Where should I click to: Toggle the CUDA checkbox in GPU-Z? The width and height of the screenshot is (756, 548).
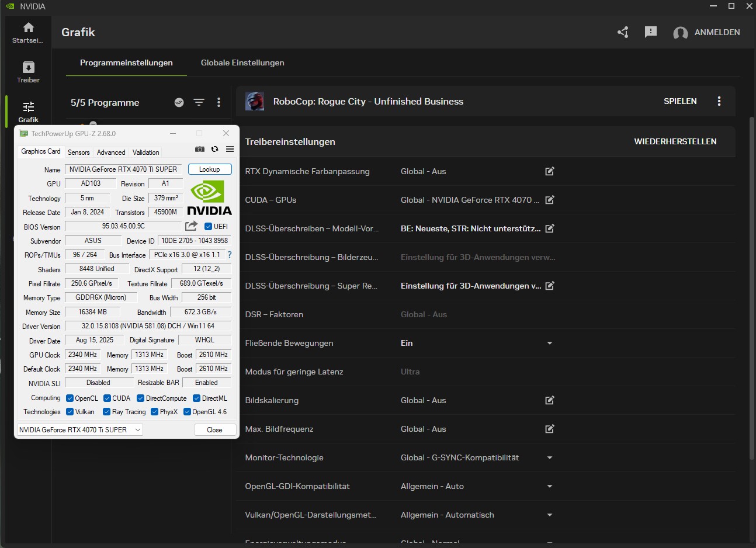[107, 398]
